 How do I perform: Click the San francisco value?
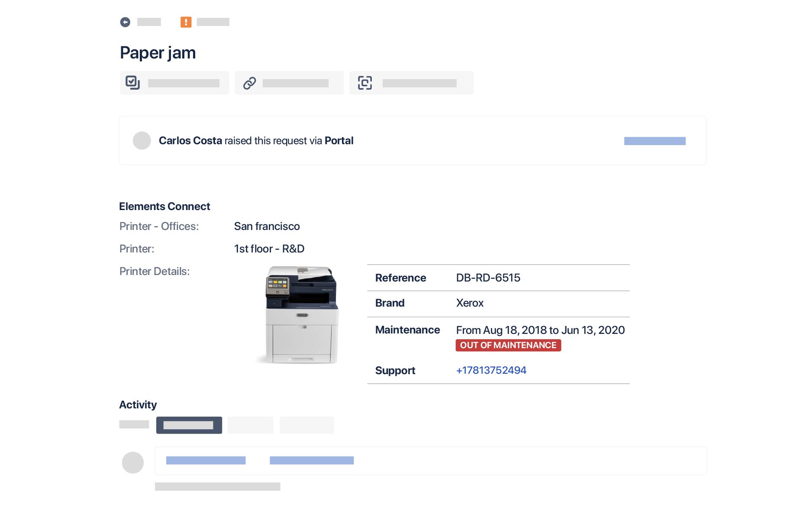click(267, 226)
